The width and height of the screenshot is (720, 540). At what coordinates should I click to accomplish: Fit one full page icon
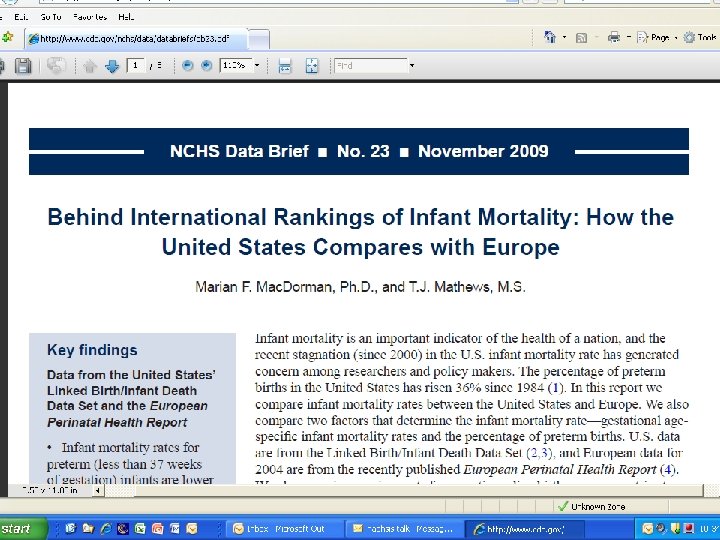tap(312, 66)
